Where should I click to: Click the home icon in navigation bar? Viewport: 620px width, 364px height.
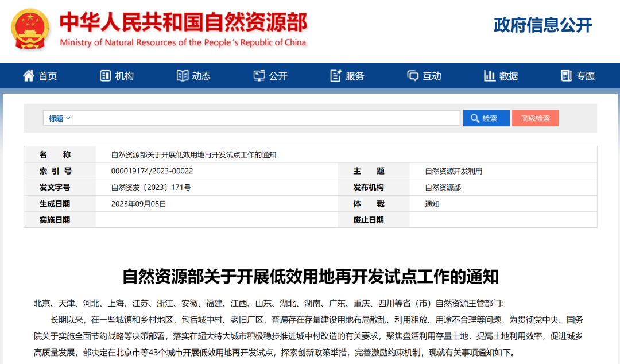point(29,76)
